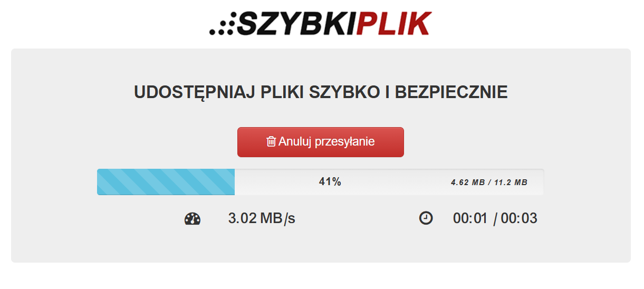Click the trash can icon on cancel button
The image size is (644, 289).
[x=271, y=141]
